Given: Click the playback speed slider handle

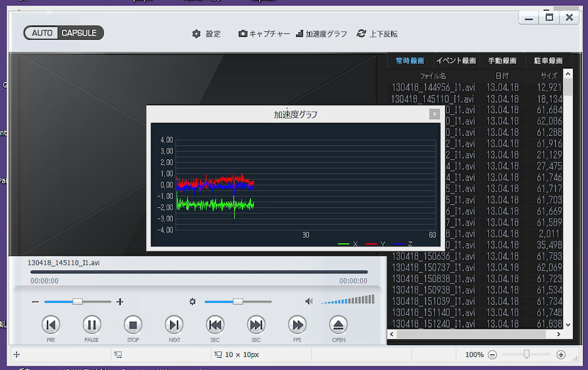Looking at the screenshot, I should (x=78, y=302).
